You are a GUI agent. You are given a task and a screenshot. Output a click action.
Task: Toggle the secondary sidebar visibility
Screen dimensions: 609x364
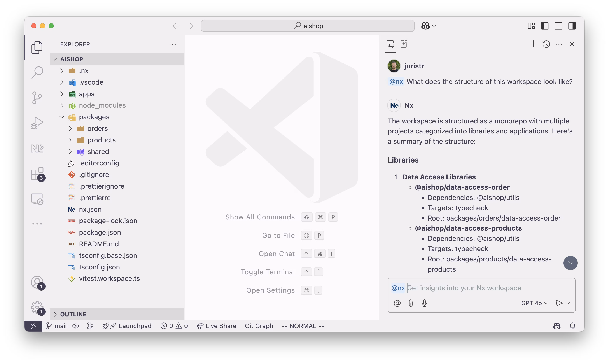coord(572,26)
